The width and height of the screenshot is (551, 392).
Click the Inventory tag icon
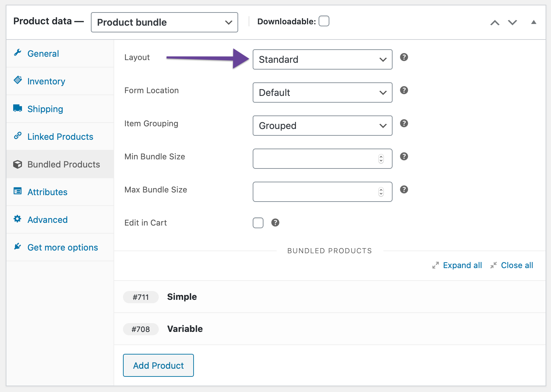coord(18,80)
